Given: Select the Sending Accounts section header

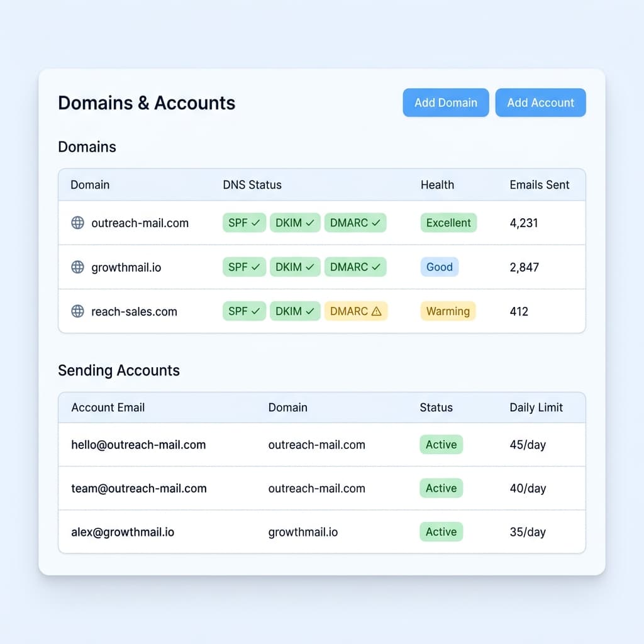Looking at the screenshot, I should point(119,370).
